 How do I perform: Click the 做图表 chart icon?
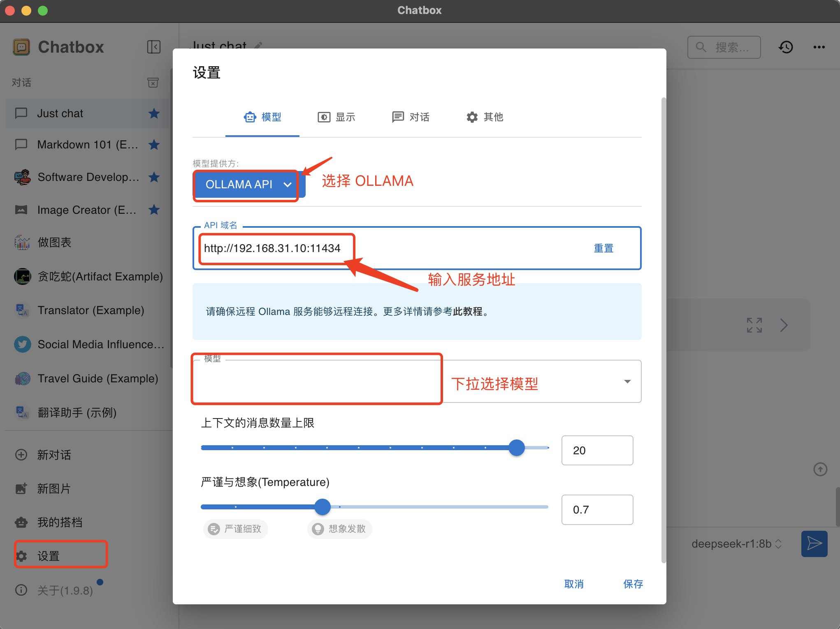[x=22, y=243]
